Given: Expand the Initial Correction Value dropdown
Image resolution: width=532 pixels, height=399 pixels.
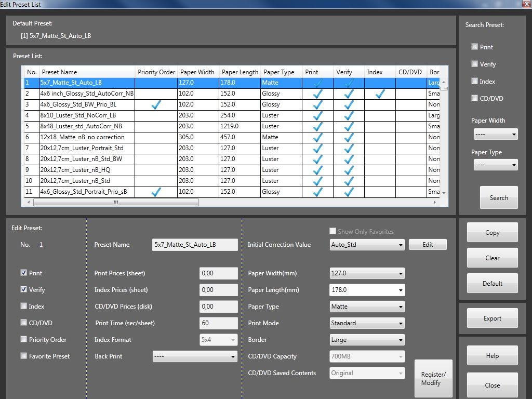Looking at the screenshot, I should coord(367,245).
